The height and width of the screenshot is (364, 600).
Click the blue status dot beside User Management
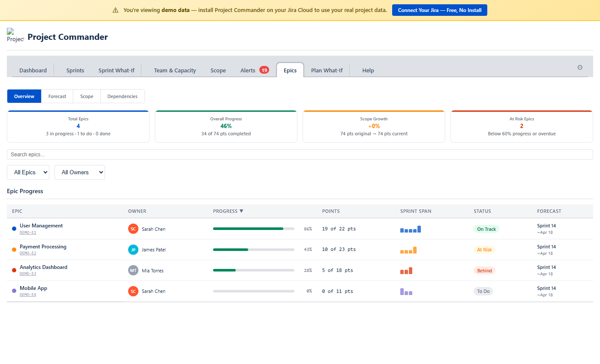coord(14,229)
